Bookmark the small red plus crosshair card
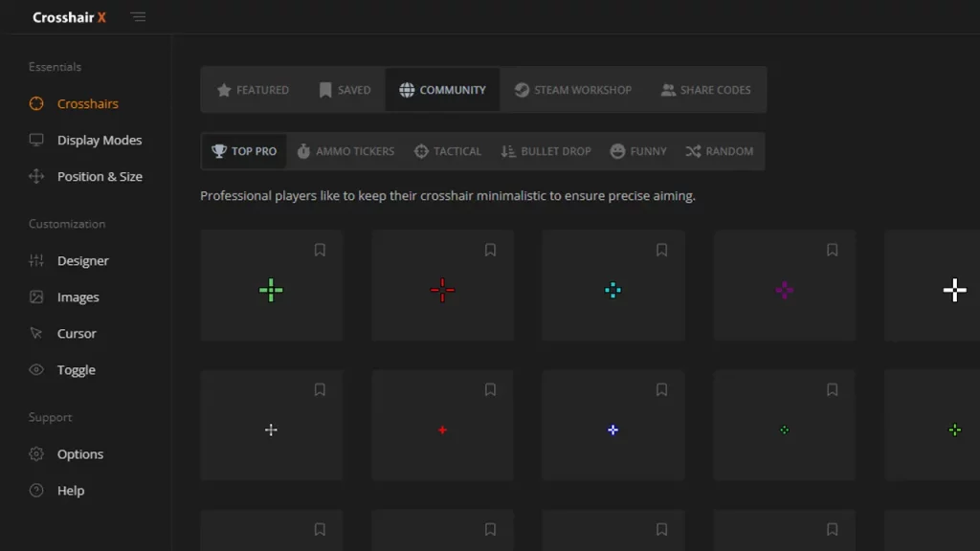 pos(491,390)
